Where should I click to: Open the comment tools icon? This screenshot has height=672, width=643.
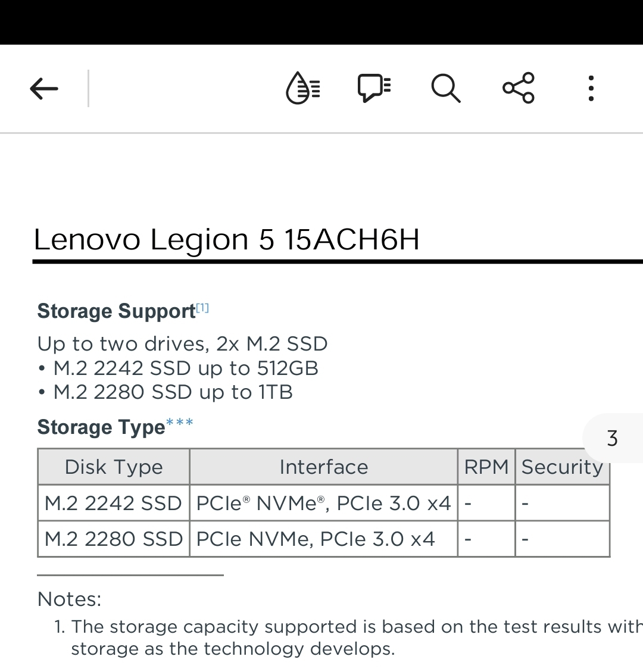[x=374, y=89]
